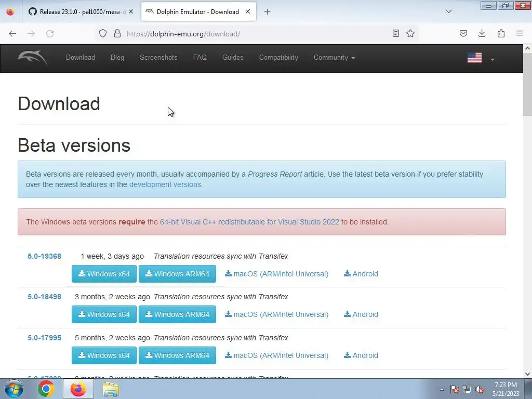Toggle reader view icon in the address bar
Screen dimensions: 532x399
click(395, 33)
